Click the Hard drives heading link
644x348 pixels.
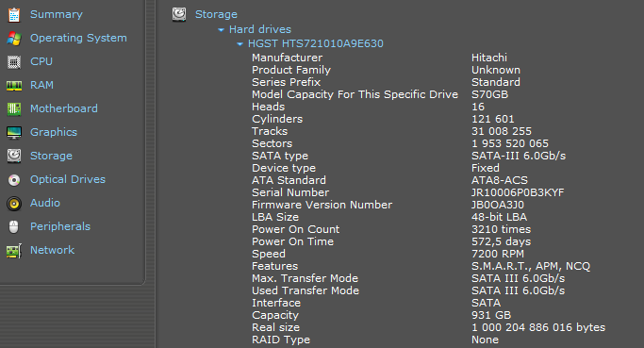click(x=260, y=29)
